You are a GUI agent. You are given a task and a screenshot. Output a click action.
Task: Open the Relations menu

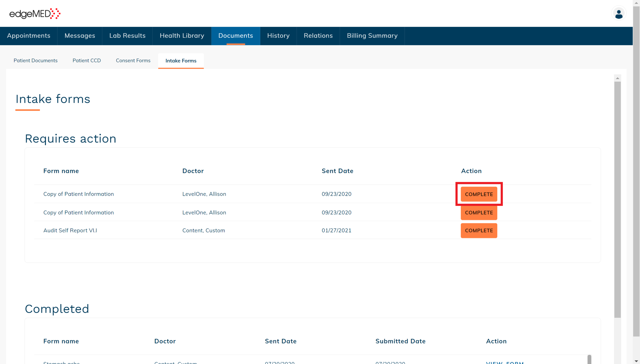(x=318, y=36)
